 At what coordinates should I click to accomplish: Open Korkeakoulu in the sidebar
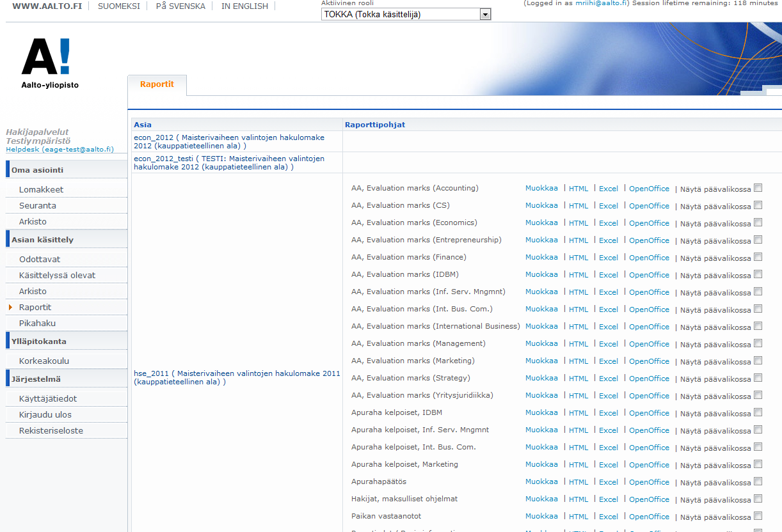[44, 361]
